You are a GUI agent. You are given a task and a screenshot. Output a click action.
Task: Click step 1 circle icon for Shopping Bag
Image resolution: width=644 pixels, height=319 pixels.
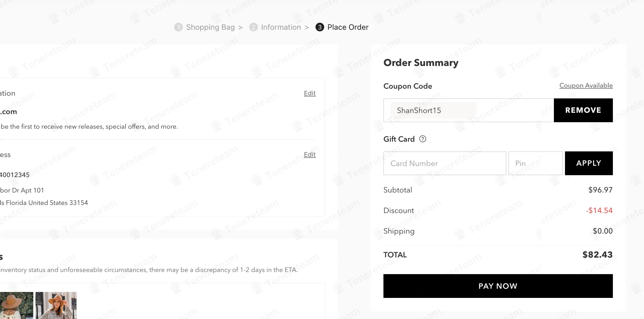(178, 27)
